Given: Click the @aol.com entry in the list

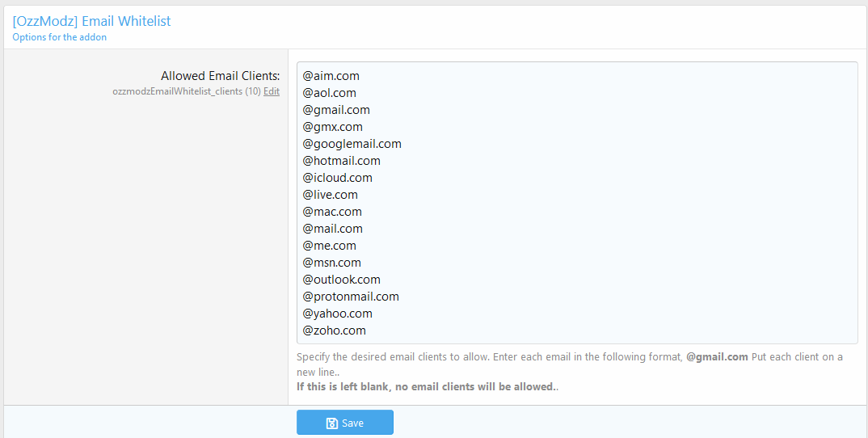Looking at the screenshot, I should [x=330, y=93].
